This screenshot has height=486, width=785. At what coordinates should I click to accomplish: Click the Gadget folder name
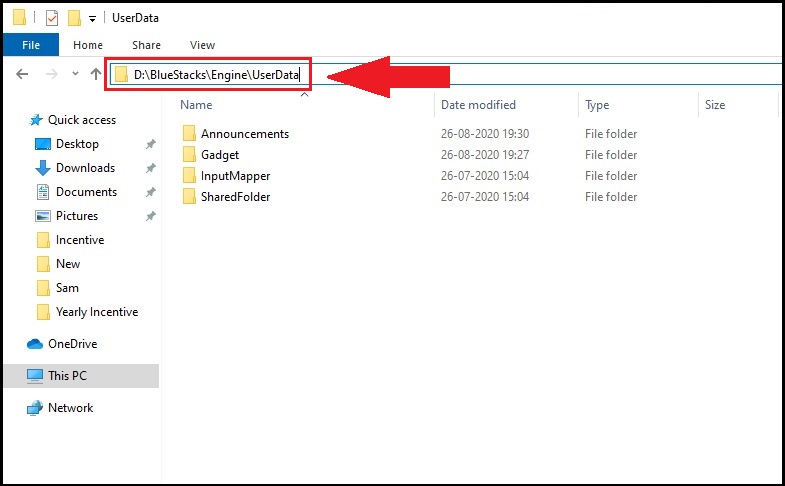tap(220, 155)
